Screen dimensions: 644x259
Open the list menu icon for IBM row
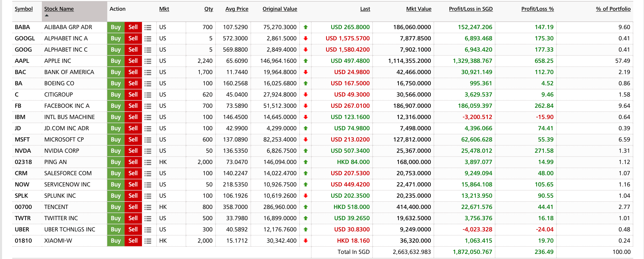[148, 117]
